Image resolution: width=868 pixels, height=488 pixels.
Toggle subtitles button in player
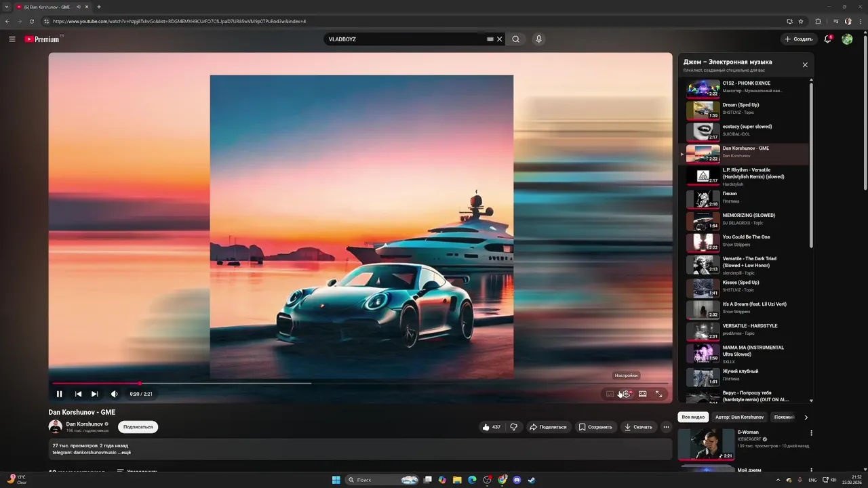[x=610, y=394]
